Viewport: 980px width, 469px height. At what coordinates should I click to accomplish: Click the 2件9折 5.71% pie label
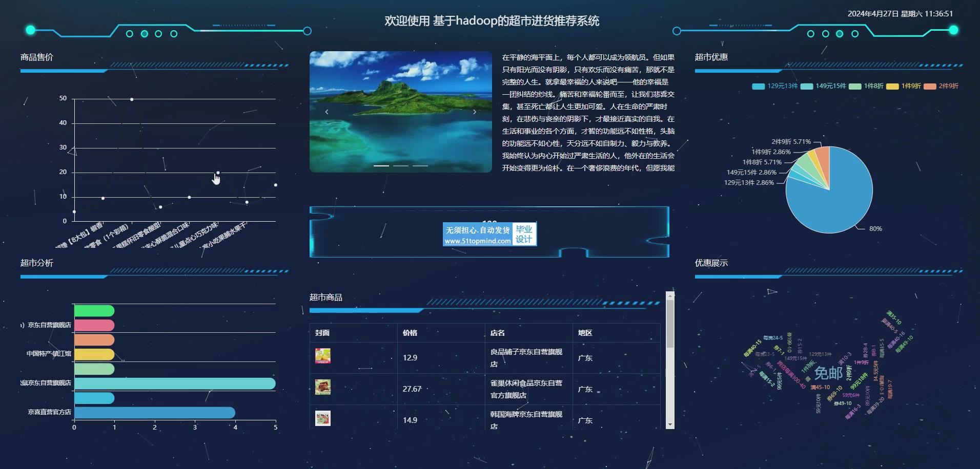[791, 142]
